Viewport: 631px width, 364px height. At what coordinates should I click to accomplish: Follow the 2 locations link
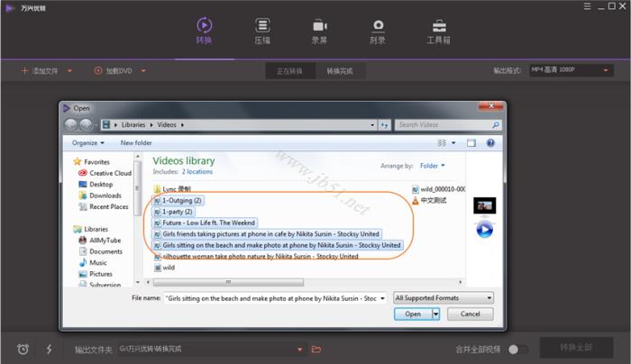pyautogui.click(x=197, y=172)
